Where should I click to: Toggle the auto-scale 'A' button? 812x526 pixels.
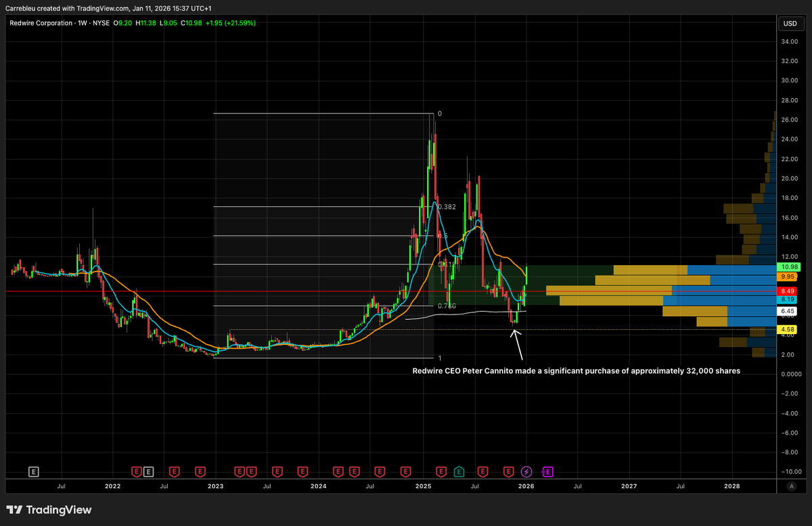click(791, 486)
